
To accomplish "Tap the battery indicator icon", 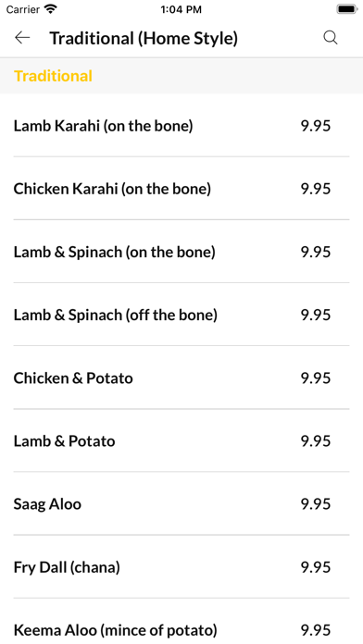I will click(x=347, y=9).
